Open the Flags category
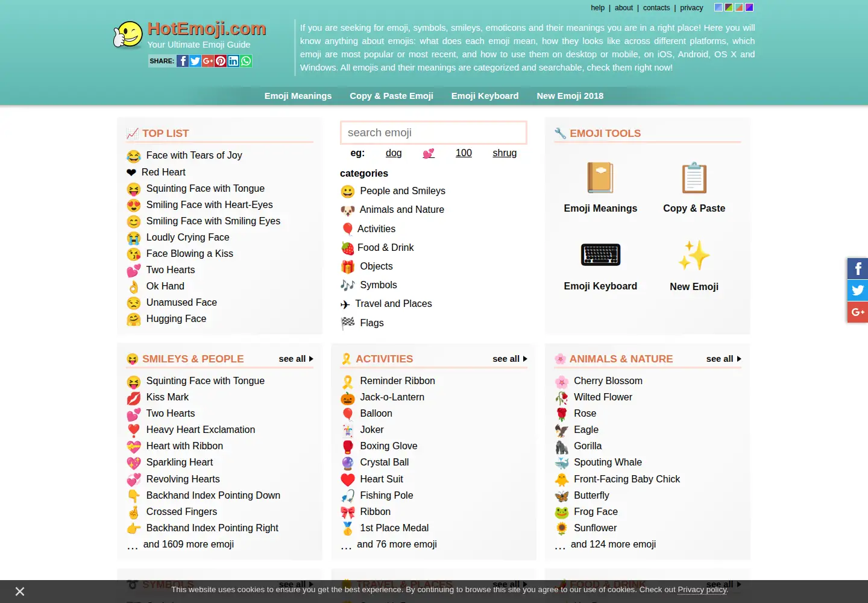The width and height of the screenshot is (868, 603). point(372,323)
